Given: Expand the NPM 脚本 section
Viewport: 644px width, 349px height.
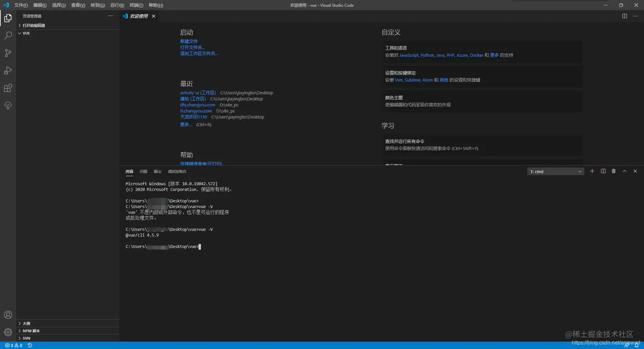Looking at the screenshot, I should pyautogui.click(x=68, y=331).
